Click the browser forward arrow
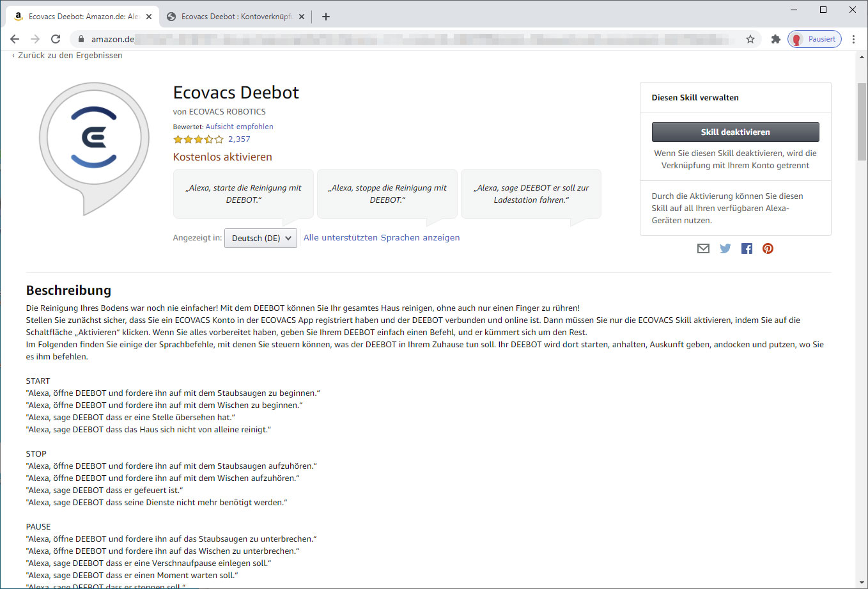The height and width of the screenshot is (589, 868). click(x=35, y=39)
